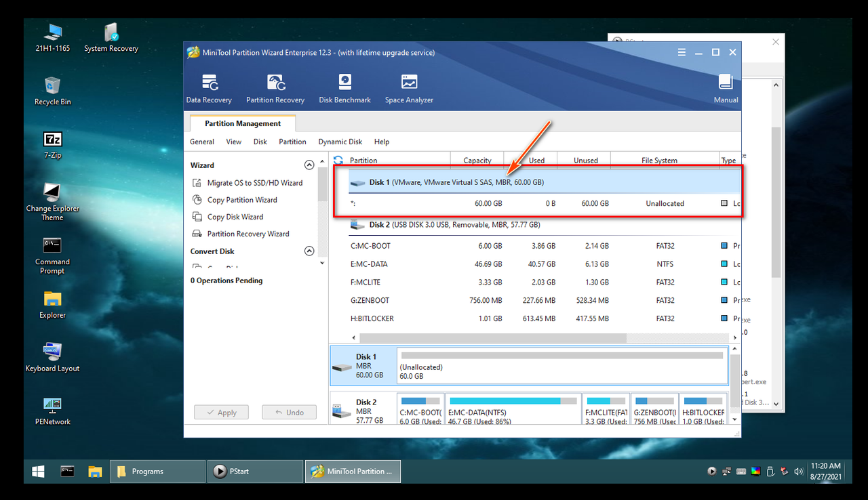
Task: Open the General menu
Action: [x=202, y=142]
